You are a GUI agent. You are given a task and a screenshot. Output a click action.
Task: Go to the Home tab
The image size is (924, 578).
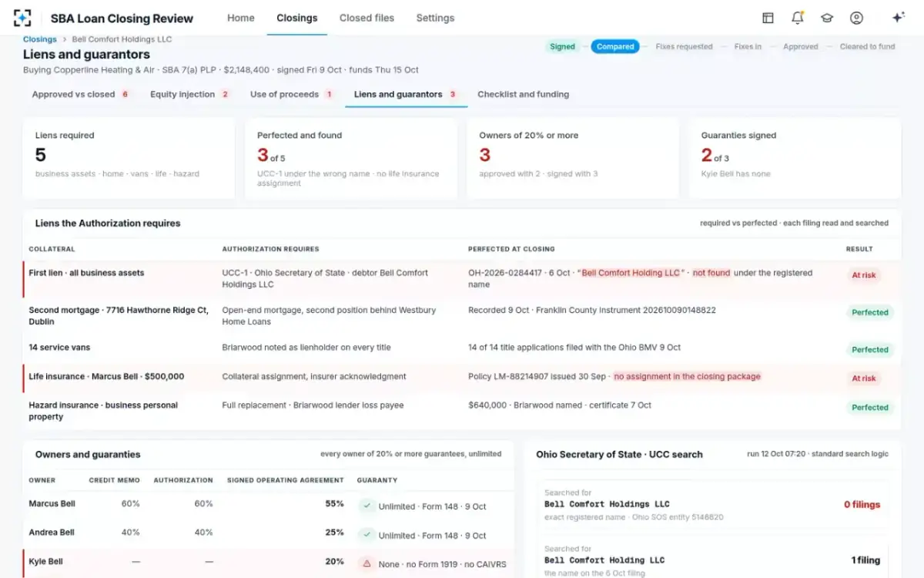coord(241,18)
